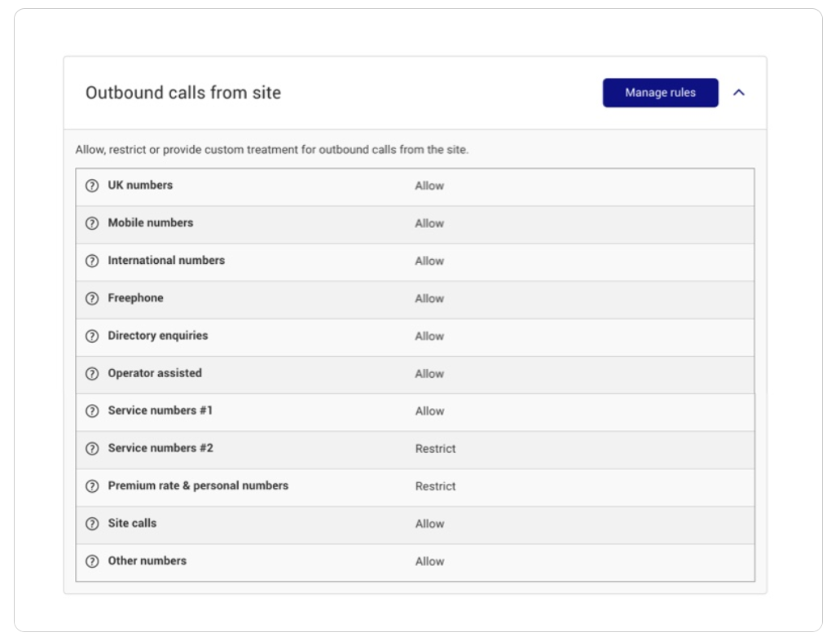Screen dimensions: 840x637
Task: Click Allow value for UK numbers
Action: click(x=429, y=186)
